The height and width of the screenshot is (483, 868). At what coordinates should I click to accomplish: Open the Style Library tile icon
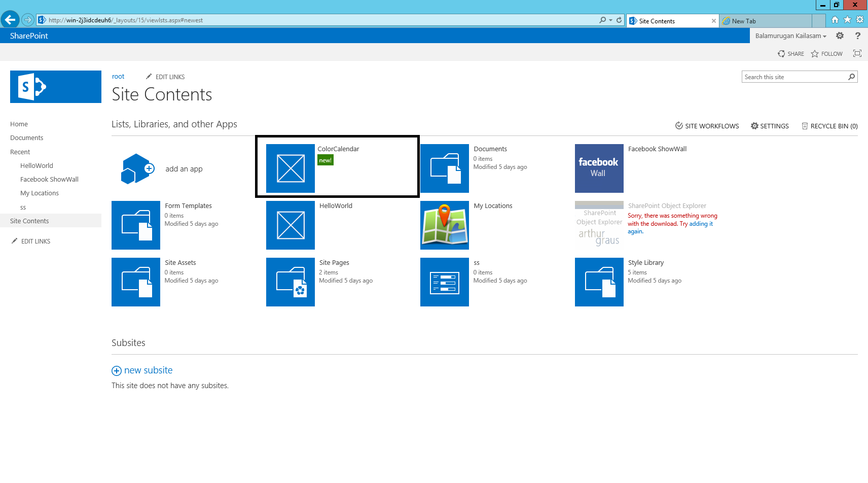pyautogui.click(x=599, y=282)
